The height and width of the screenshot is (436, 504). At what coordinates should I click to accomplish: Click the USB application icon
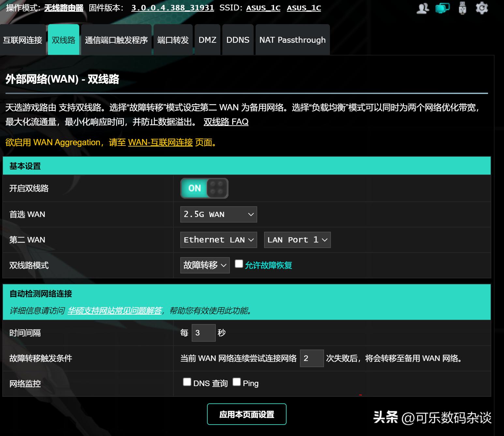[462, 8]
